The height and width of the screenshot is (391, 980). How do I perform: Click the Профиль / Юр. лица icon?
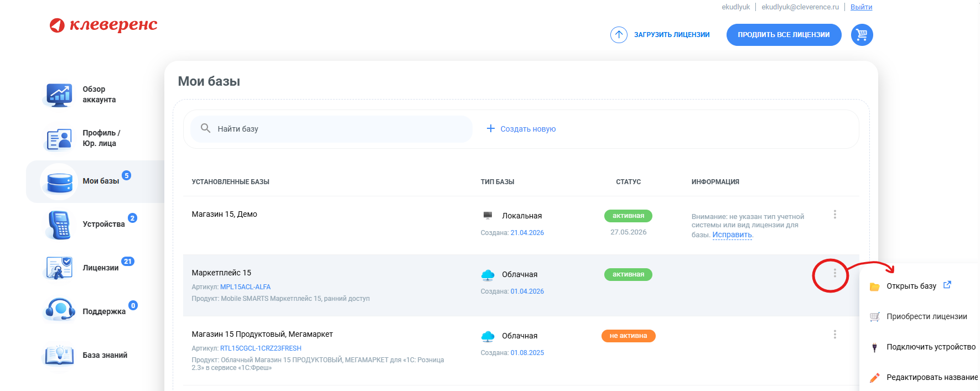pyautogui.click(x=59, y=139)
